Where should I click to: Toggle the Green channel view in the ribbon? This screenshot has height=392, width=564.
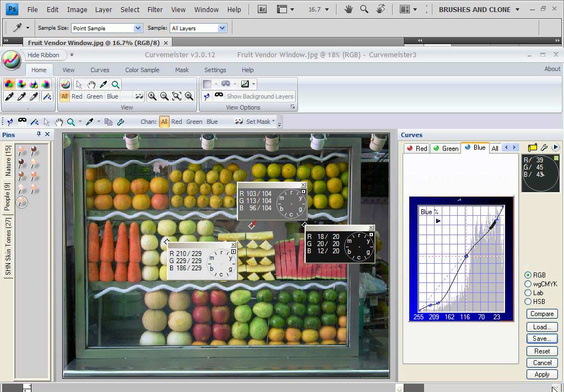[95, 96]
